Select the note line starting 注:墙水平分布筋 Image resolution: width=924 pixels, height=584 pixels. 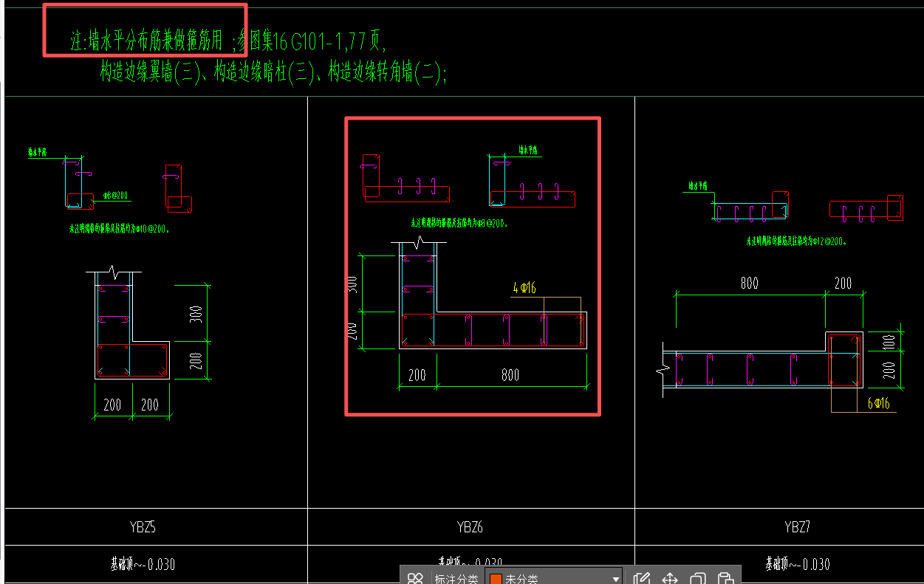pos(228,41)
